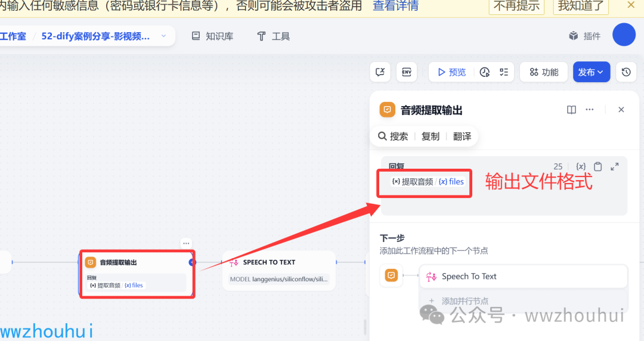Dismiss the warning banner with the X
Viewport: 644px width, 341px height.
click(631, 5)
